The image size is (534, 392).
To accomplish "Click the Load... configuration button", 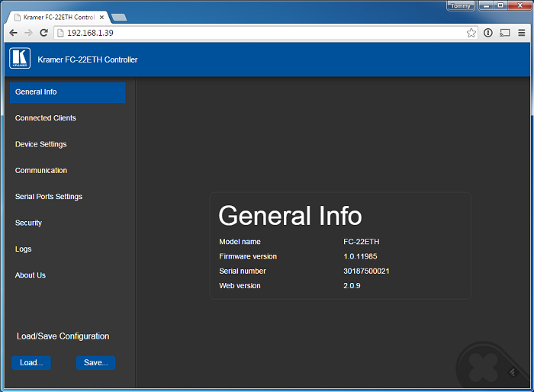I will tap(31, 363).
